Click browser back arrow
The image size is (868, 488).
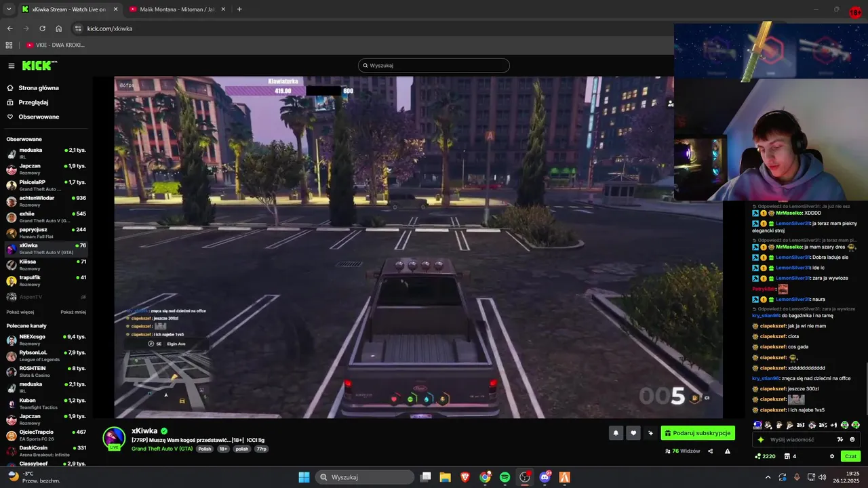tap(9, 28)
